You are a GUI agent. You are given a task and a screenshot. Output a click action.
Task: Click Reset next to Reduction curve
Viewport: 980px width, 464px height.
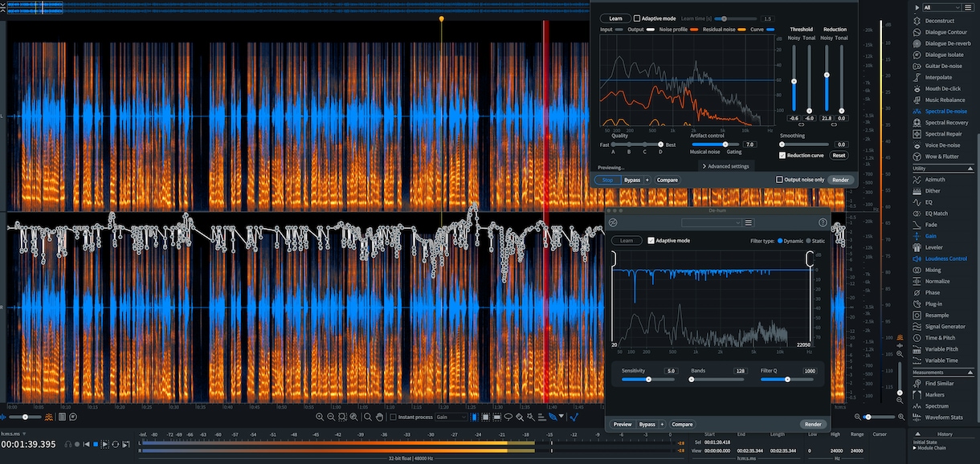839,156
